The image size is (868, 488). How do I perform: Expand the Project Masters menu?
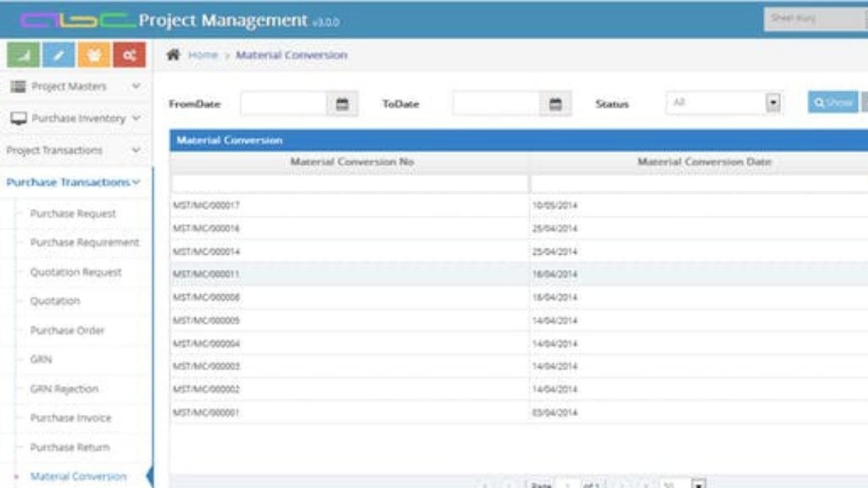[x=76, y=86]
